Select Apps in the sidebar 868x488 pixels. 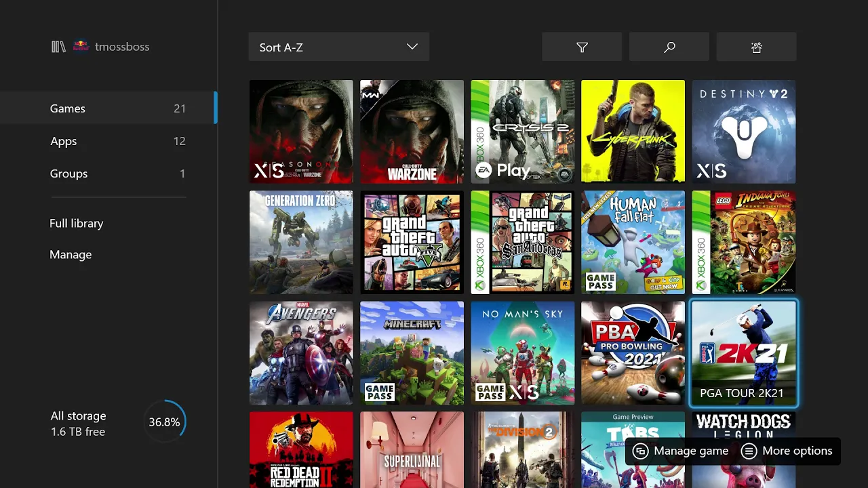pyautogui.click(x=108, y=141)
